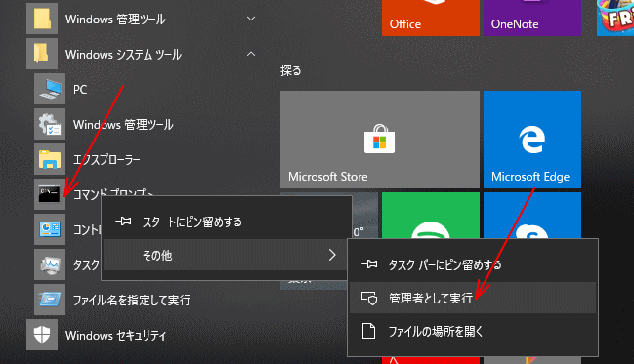Image resolution: width=634 pixels, height=364 pixels.
Task: Collapse the Windows システム ツール folder chevron
Action: point(251,54)
